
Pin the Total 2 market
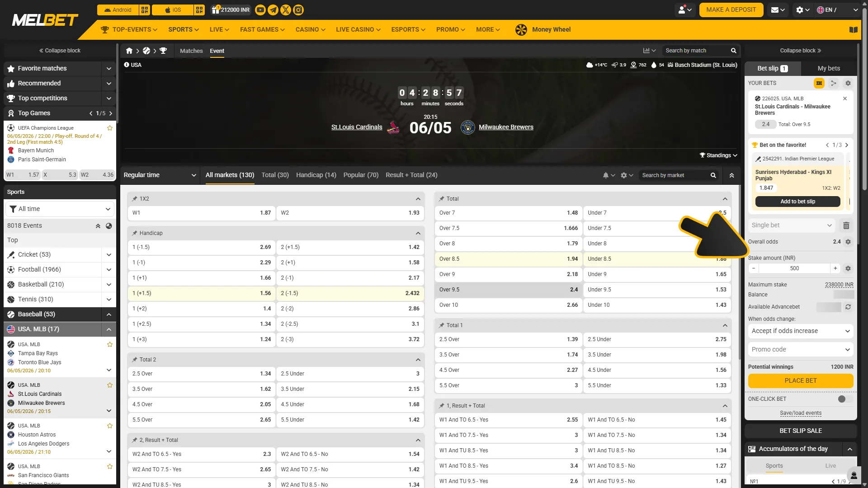[x=135, y=360]
